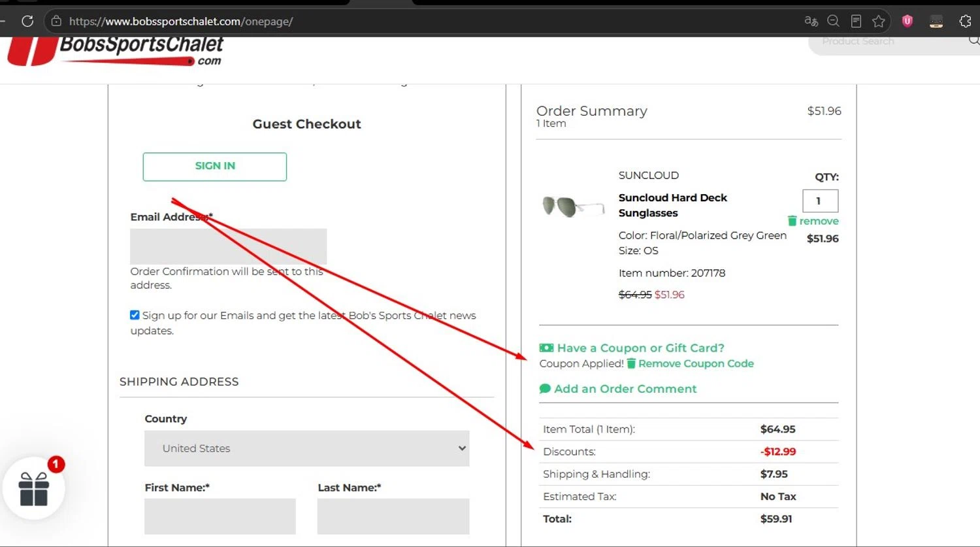Open the extensions puzzle icon
Screen dimensions: 980x547
click(965, 21)
